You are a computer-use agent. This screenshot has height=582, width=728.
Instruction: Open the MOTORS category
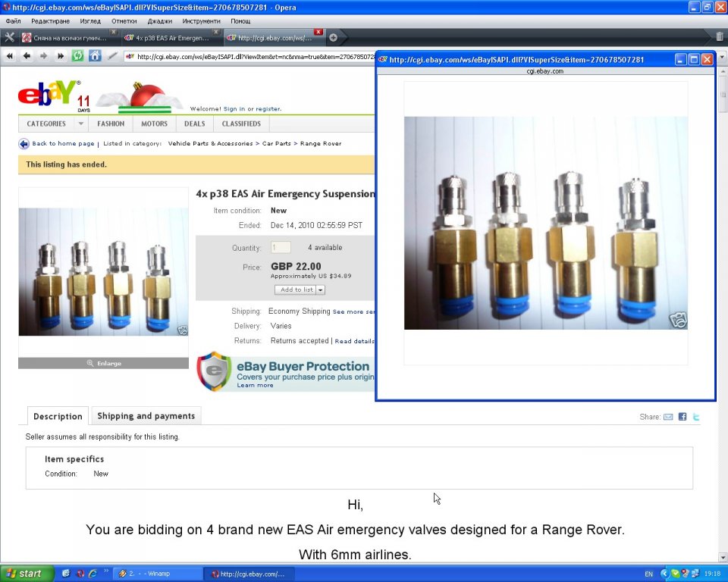click(x=154, y=124)
